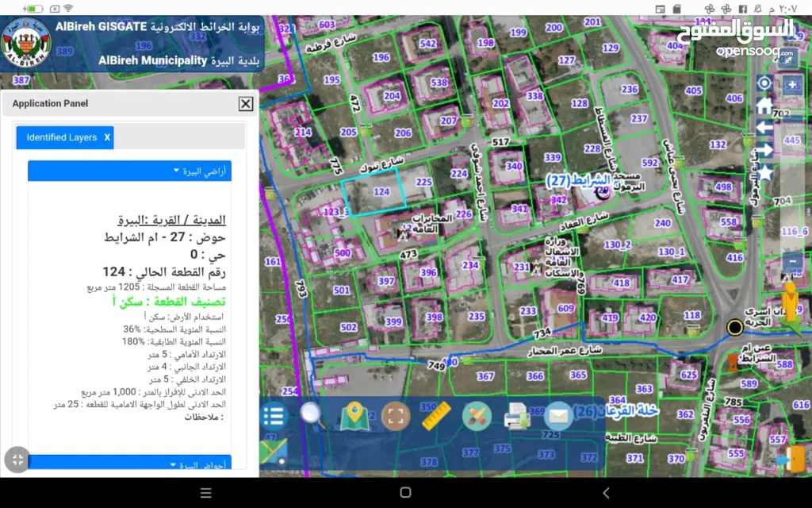Click the locate-me target icon
Image resolution: width=812 pixels, height=508 pixels.
click(764, 84)
